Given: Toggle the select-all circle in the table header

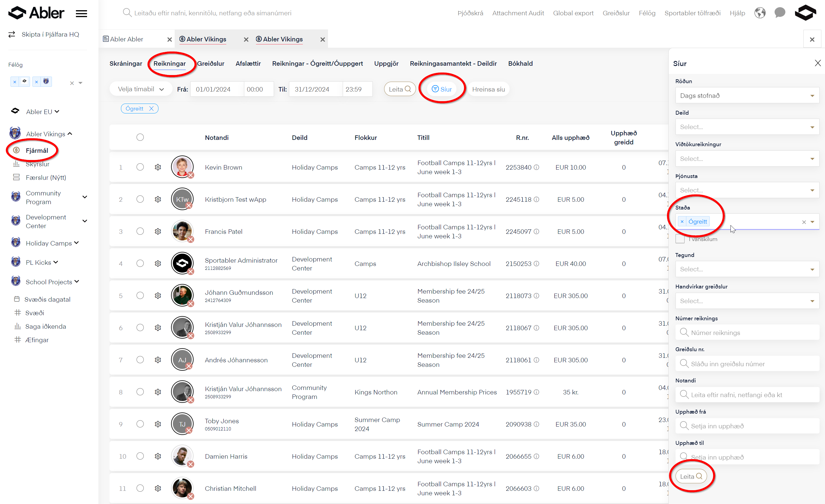Looking at the screenshot, I should (x=140, y=137).
